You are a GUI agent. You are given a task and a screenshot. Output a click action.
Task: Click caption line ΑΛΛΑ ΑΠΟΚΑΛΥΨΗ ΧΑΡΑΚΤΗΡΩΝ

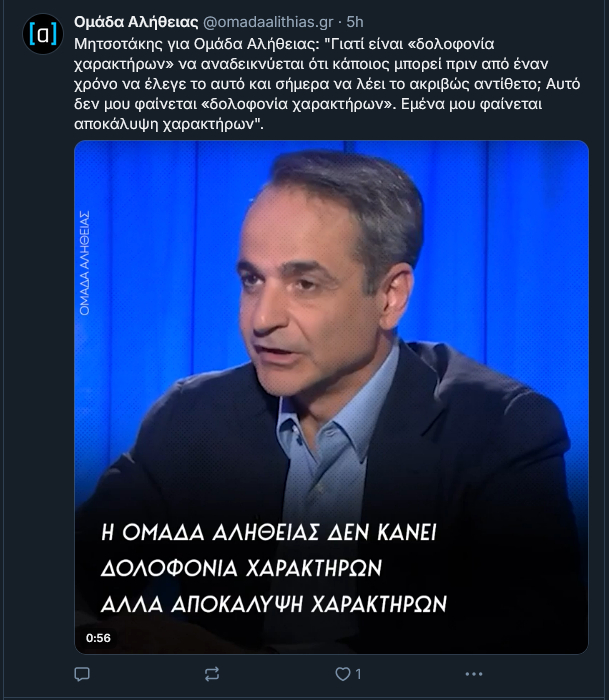click(274, 604)
